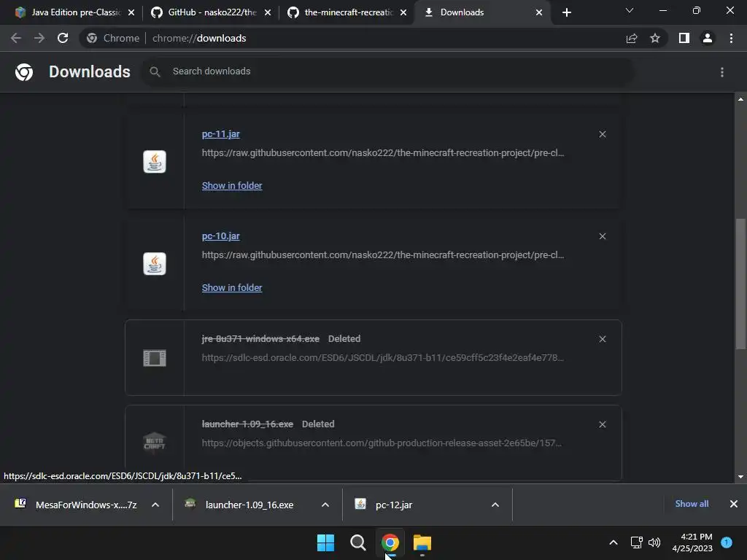Open the pc-10.jar file link
747x560 pixels.
click(220, 236)
